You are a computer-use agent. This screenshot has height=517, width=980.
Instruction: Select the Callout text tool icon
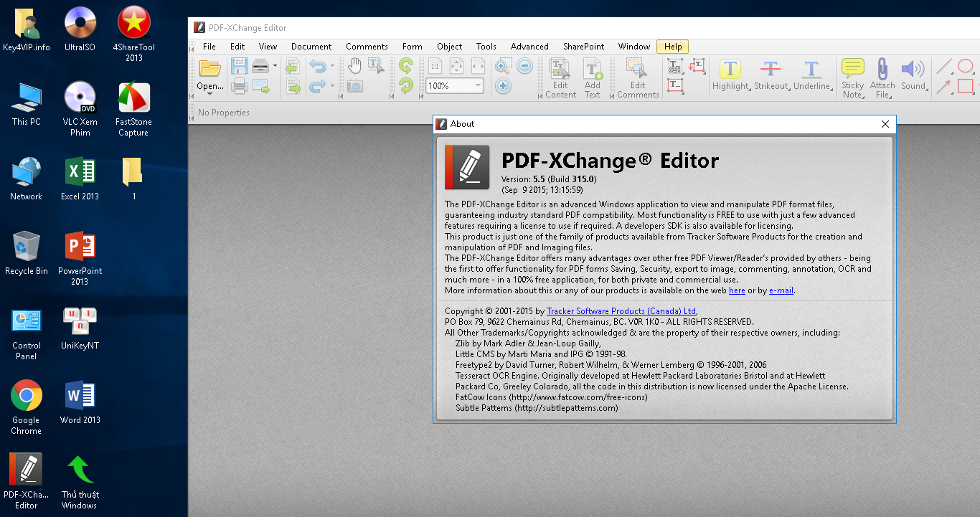point(697,67)
